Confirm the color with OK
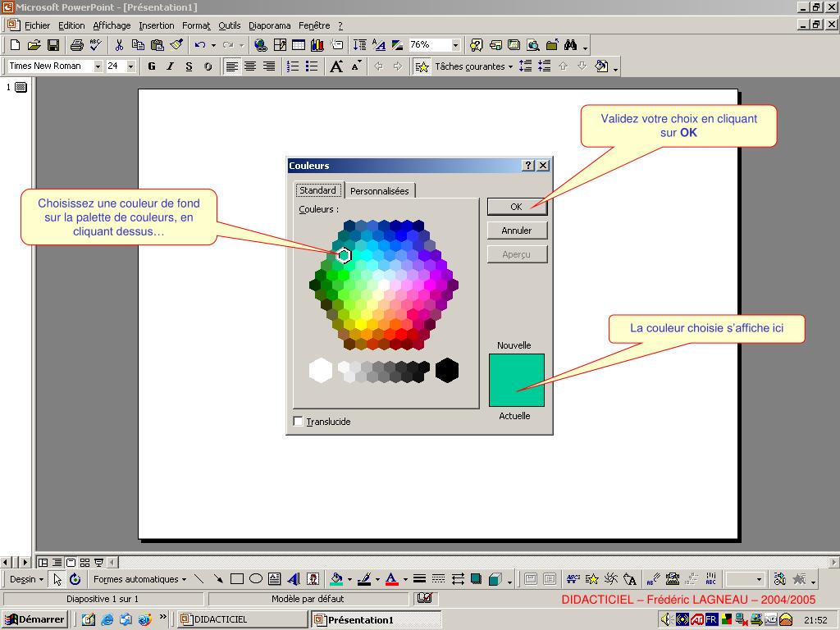 pyautogui.click(x=517, y=207)
